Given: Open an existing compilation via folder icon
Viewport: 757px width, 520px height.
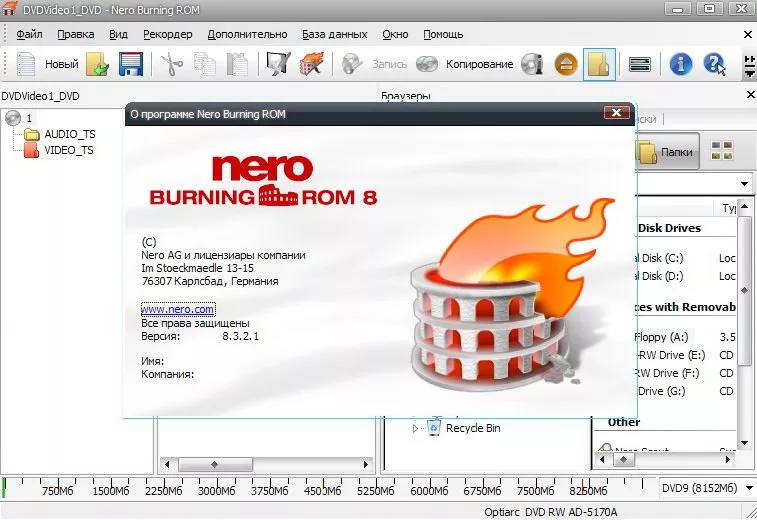Looking at the screenshot, I should pyautogui.click(x=98, y=64).
